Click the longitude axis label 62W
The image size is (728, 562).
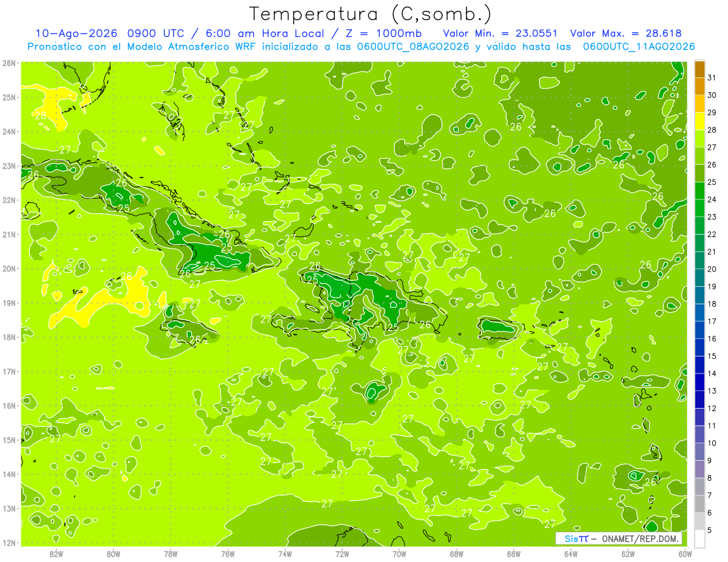[x=628, y=554]
